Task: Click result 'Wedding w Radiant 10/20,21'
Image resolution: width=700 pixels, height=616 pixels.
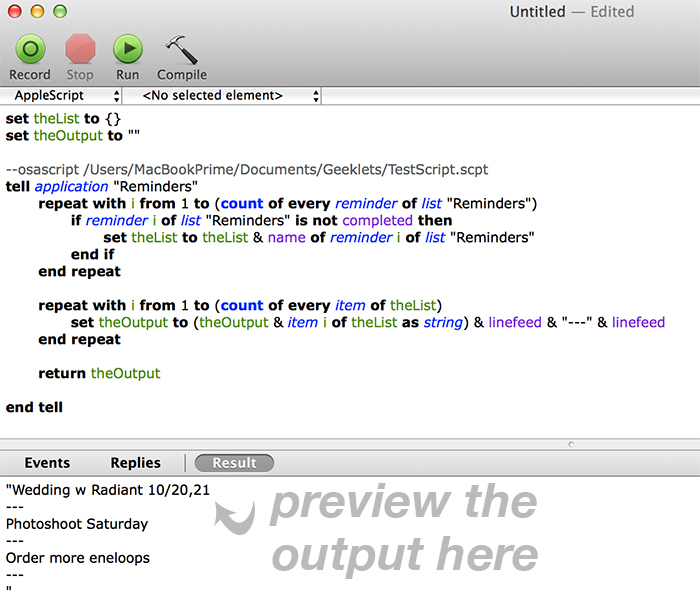Action: pyautogui.click(x=108, y=490)
